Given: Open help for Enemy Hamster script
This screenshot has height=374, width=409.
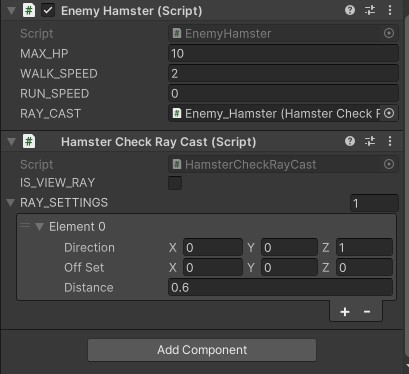Looking at the screenshot, I should 350,10.
